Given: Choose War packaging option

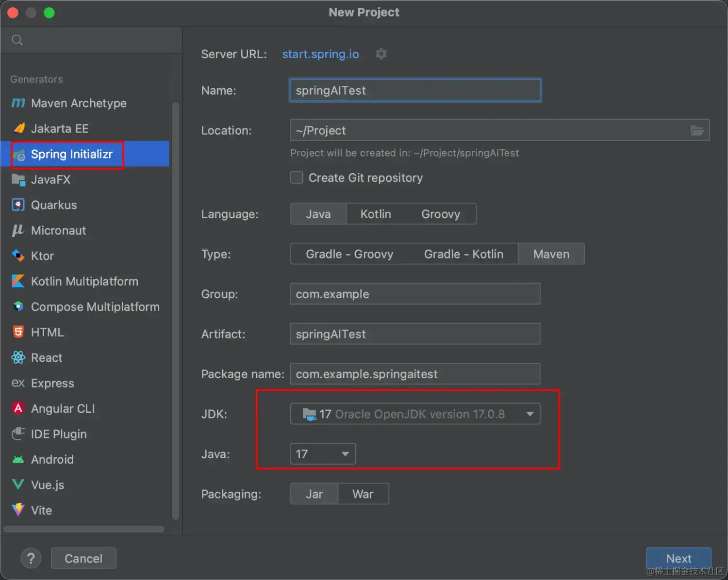Looking at the screenshot, I should 363,494.
